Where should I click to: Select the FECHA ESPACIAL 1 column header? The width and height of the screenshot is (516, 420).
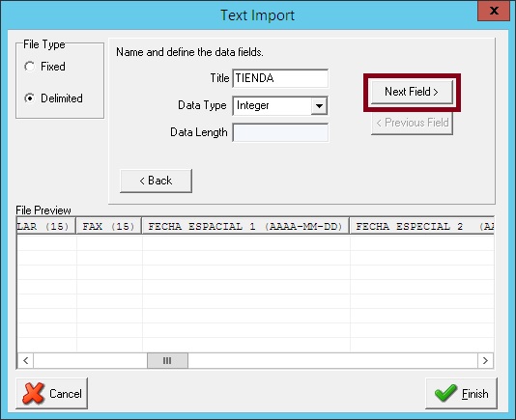click(x=245, y=226)
